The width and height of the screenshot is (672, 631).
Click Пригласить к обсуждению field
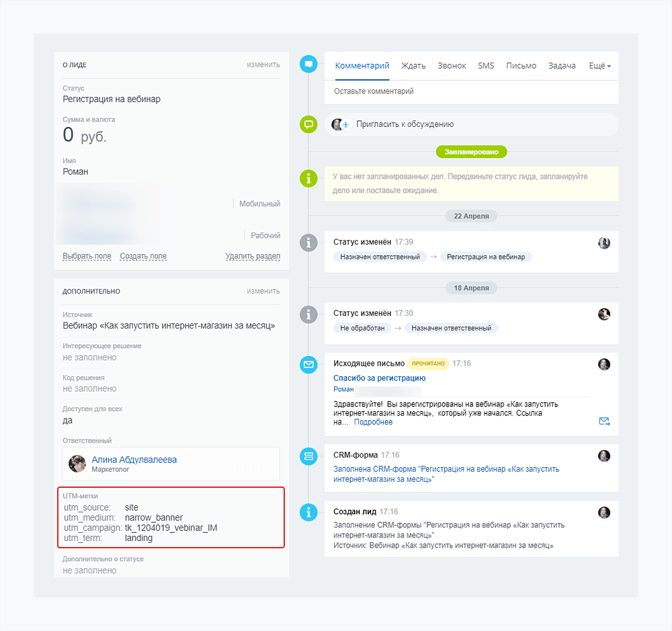point(471,124)
